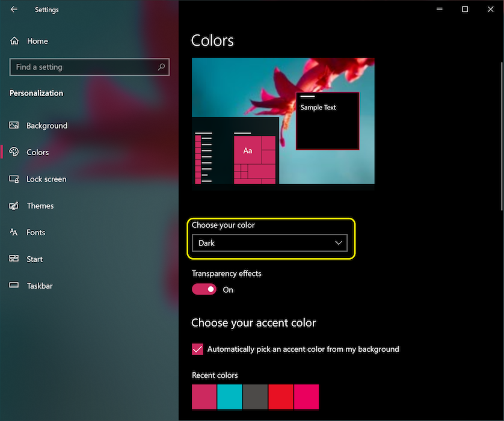Select the gray recent color
This screenshot has width=504, height=421.
pyautogui.click(x=255, y=397)
